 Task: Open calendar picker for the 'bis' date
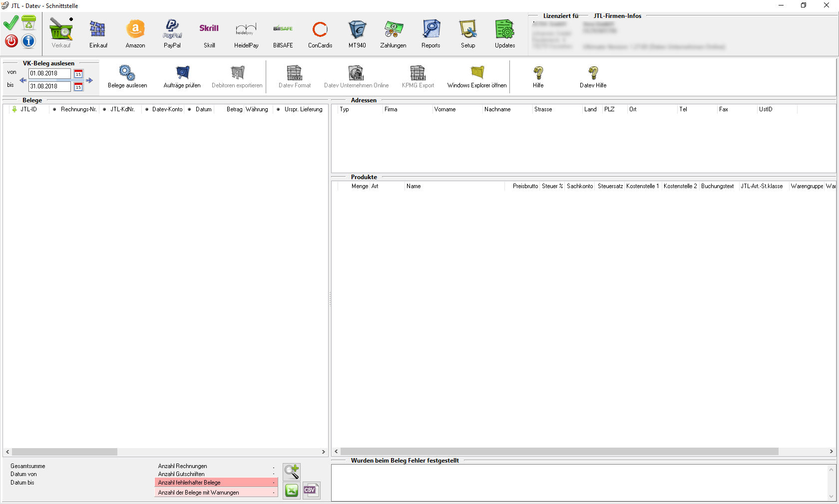point(78,87)
